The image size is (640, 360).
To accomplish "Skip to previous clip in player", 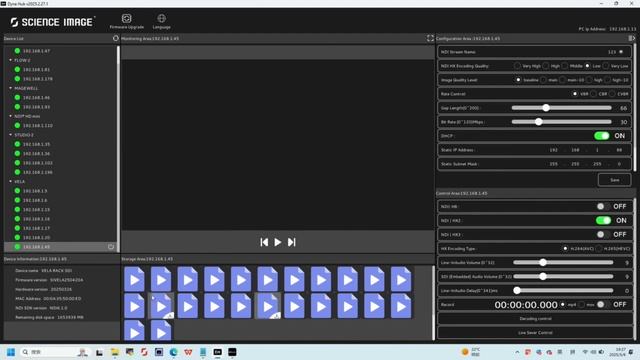I will pyautogui.click(x=264, y=242).
